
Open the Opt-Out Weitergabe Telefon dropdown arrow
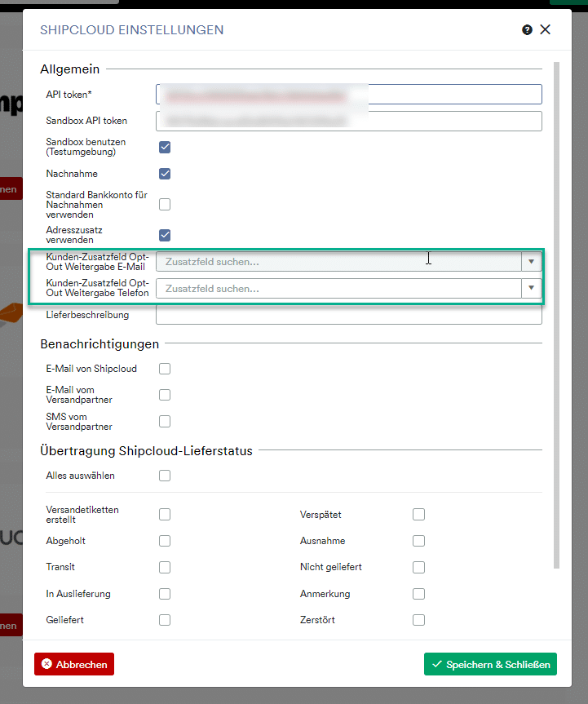pos(532,288)
